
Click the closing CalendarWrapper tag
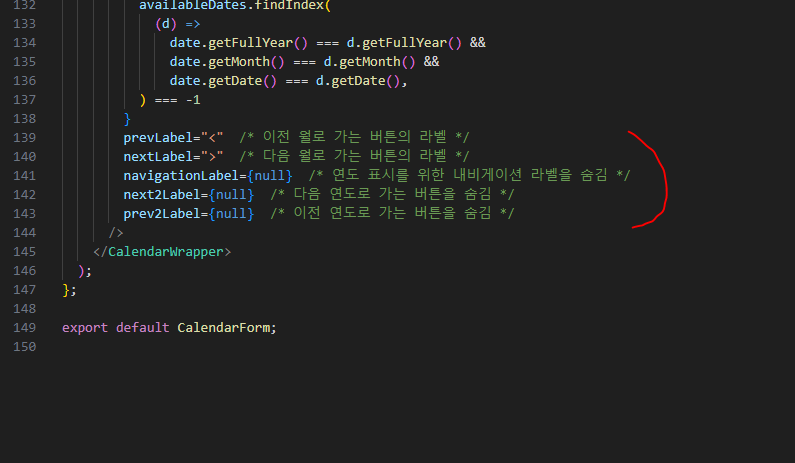pyautogui.click(x=162, y=252)
